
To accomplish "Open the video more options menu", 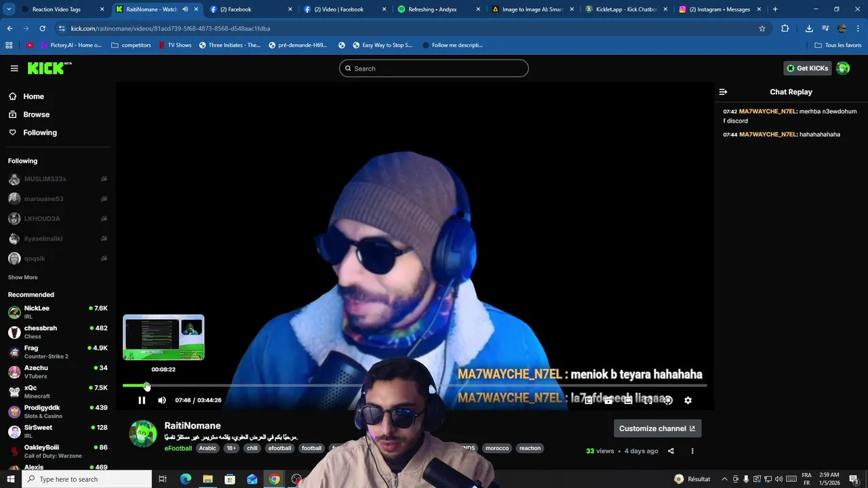I will point(692,451).
